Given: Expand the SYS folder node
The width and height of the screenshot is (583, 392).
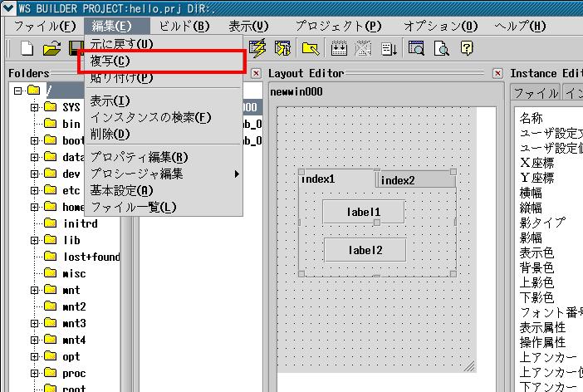Looking at the screenshot, I should (x=35, y=107).
